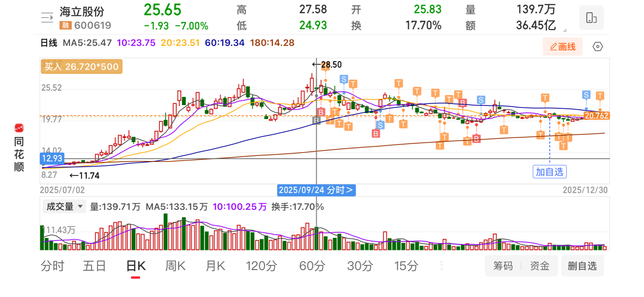Select the 周K tab
644x297 pixels.
tap(175, 266)
